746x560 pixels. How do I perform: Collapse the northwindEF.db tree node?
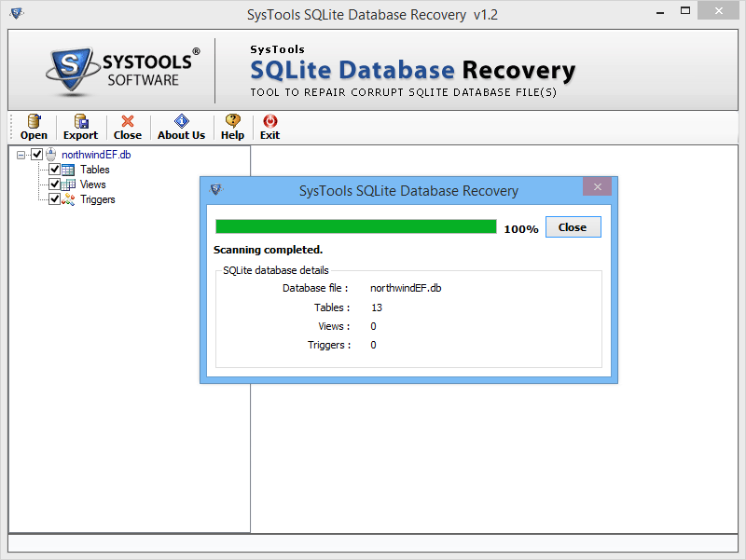(21, 155)
